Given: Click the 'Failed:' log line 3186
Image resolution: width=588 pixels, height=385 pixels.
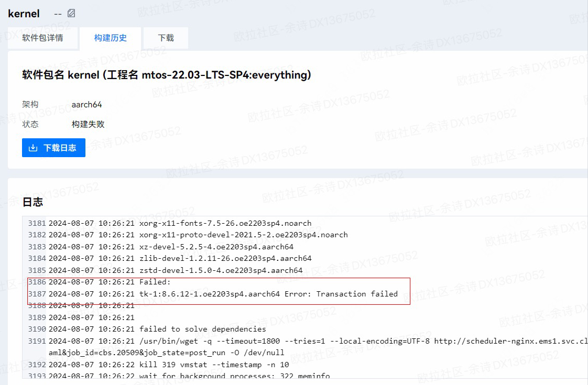Looking at the screenshot, I should point(151,282).
